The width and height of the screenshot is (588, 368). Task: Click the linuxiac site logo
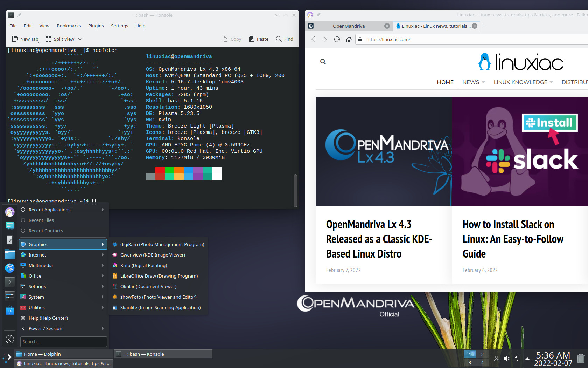pos(520,62)
